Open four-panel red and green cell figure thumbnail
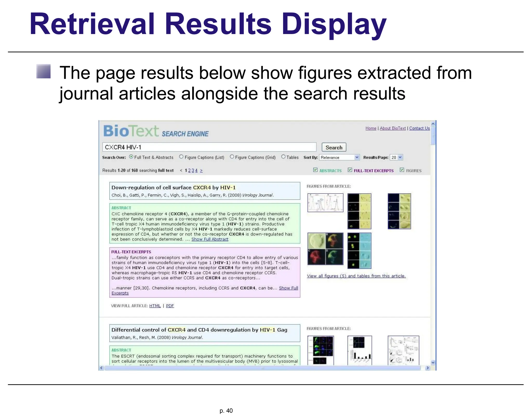The width and height of the screenshot is (532, 420). [x=325, y=249]
